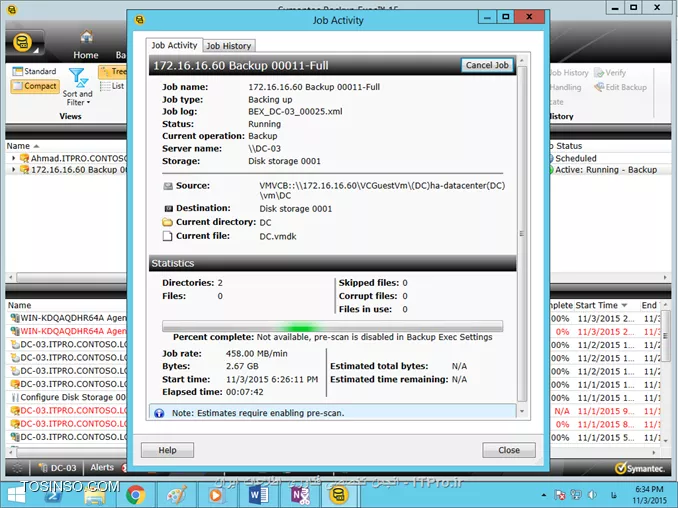
Task: Click the Backup Exec taskbar icon
Action: [x=339, y=495]
